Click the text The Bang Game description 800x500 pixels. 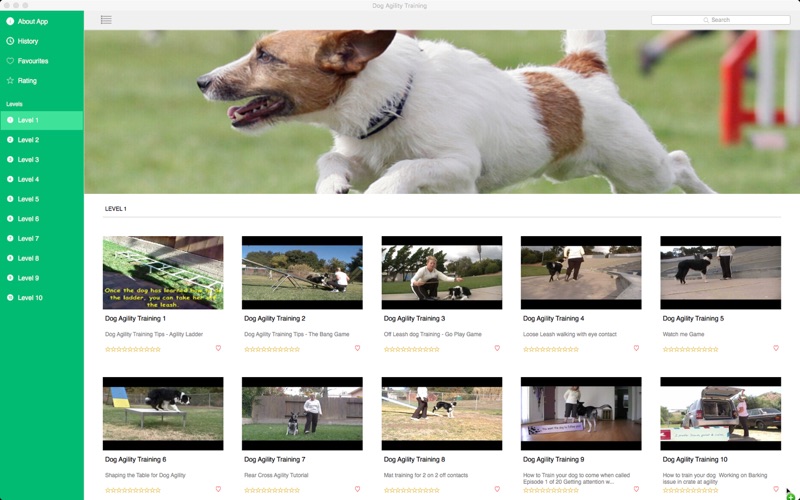coord(296,334)
